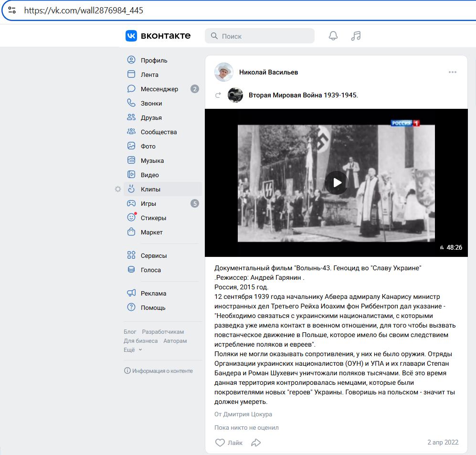
Task: Click the Разработчикам footer link
Action: point(163,332)
